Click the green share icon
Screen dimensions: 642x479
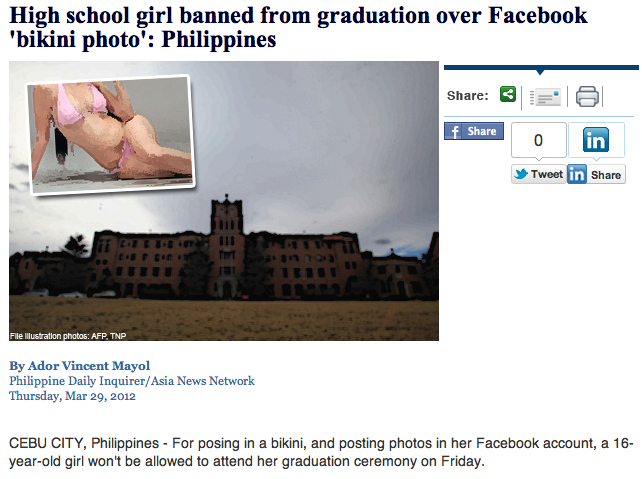click(508, 95)
